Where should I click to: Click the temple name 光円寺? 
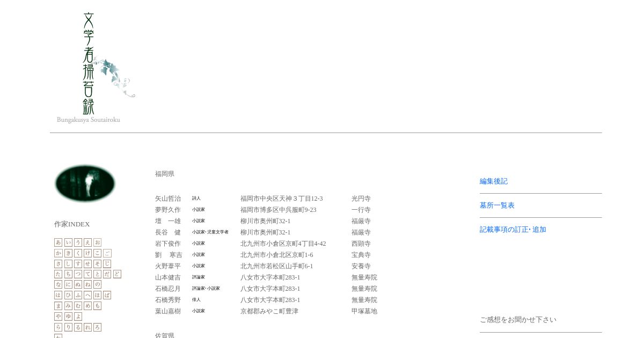(x=361, y=199)
